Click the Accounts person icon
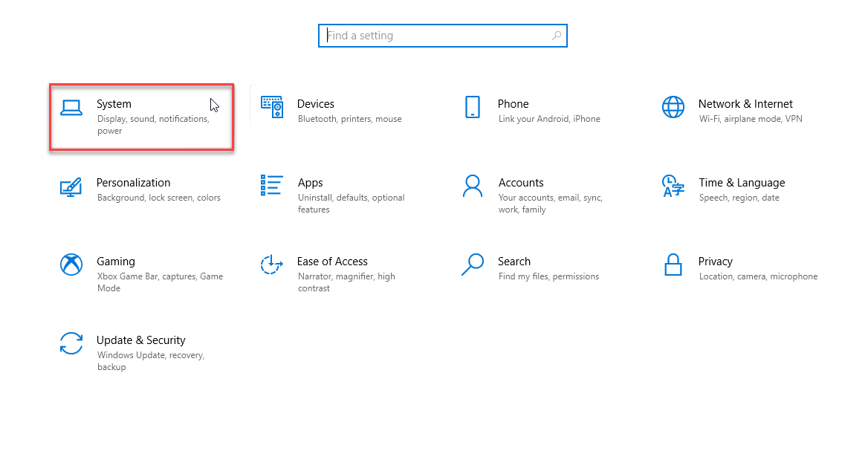Viewport: 868px width, 451px height. (473, 186)
